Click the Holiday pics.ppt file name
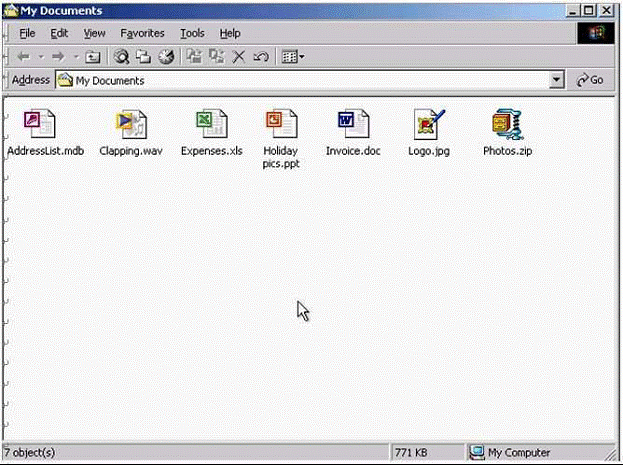 coord(281,157)
